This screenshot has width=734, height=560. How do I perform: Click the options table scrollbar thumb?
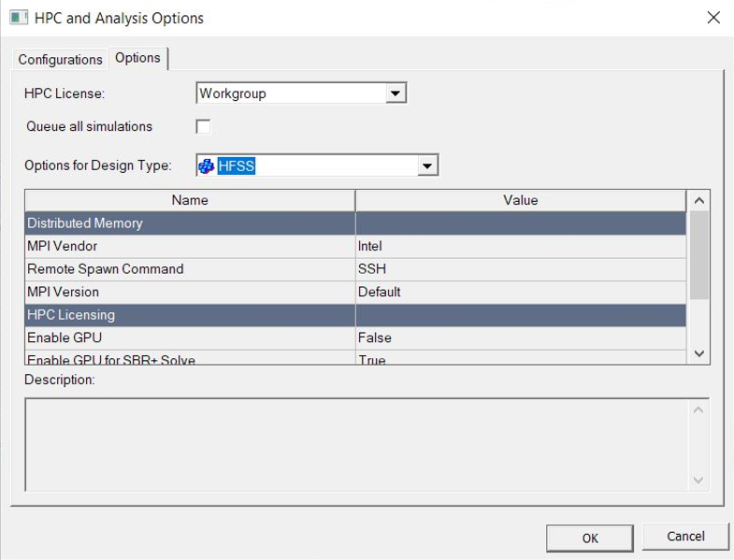(698, 254)
